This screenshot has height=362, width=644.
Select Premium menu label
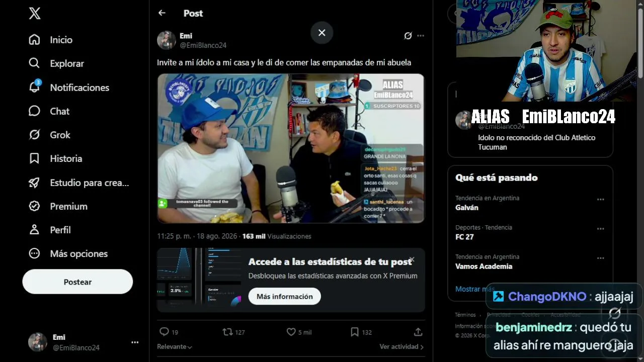pyautogui.click(x=69, y=206)
